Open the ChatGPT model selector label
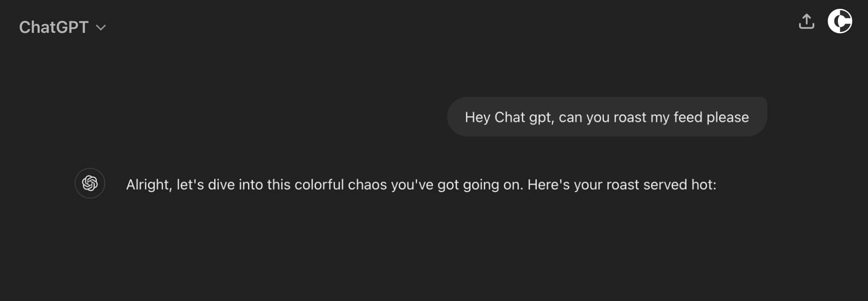 [54, 27]
